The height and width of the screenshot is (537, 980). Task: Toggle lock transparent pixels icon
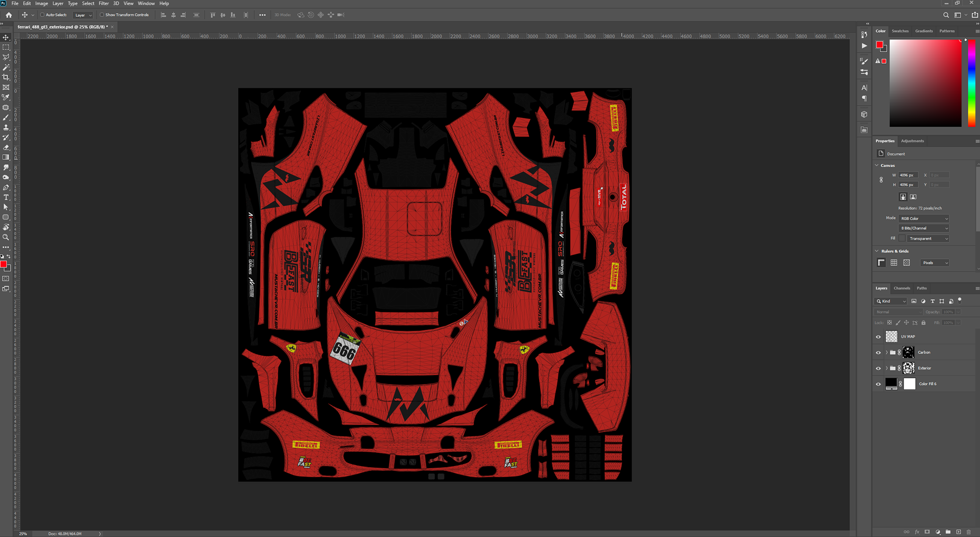click(x=890, y=323)
